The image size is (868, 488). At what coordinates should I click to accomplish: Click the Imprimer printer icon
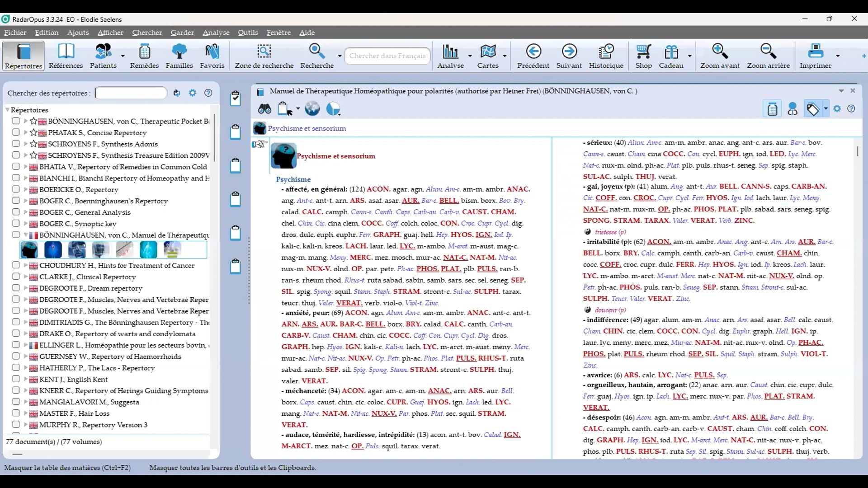tap(816, 51)
